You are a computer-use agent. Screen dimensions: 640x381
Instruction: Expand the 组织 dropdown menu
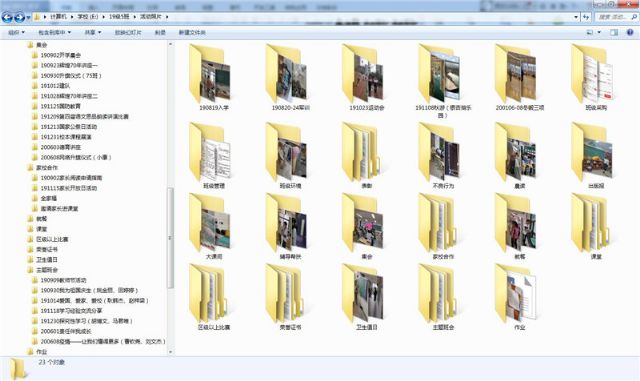point(16,32)
